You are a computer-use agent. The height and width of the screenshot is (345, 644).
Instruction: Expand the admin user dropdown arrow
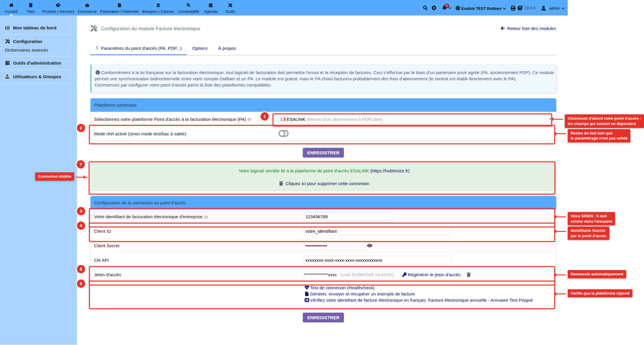pyautogui.click(x=563, y=8)
